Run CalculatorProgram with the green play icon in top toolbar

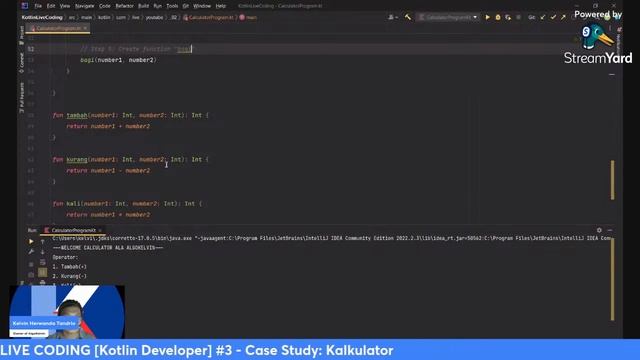pos(487,17)
